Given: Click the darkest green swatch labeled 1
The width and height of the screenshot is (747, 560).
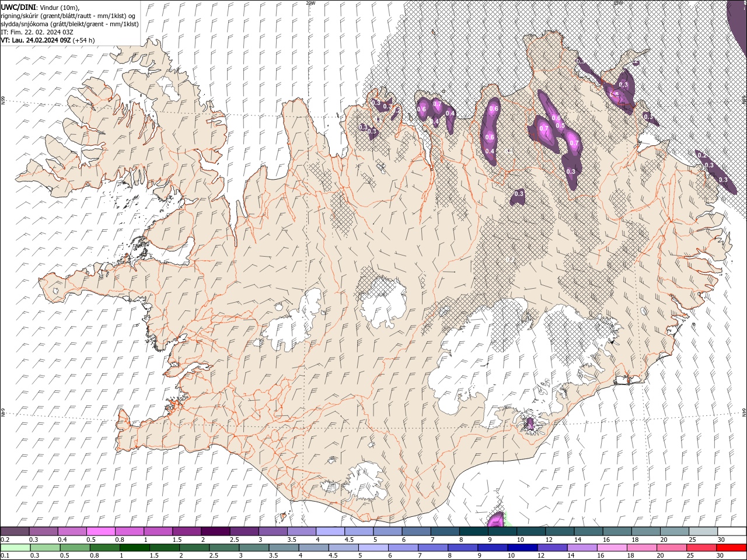Looking at the screenshot, I should 134,547.
